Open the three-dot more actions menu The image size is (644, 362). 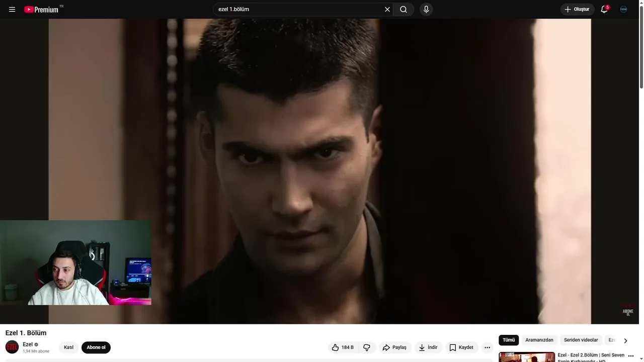pos(487,347)
